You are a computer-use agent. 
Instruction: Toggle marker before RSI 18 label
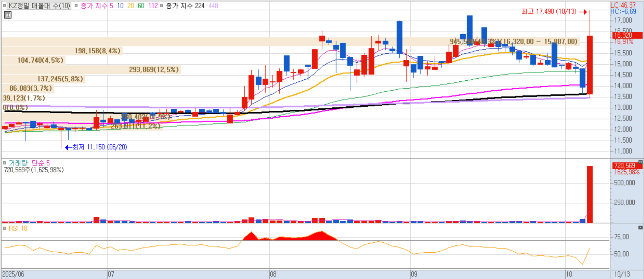tap(5, 228)
